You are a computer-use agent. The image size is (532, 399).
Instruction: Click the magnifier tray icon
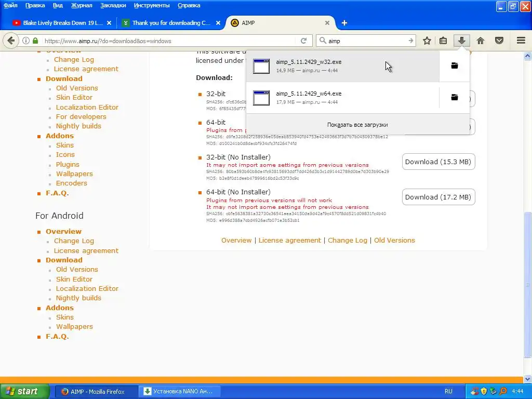[503, 391]
